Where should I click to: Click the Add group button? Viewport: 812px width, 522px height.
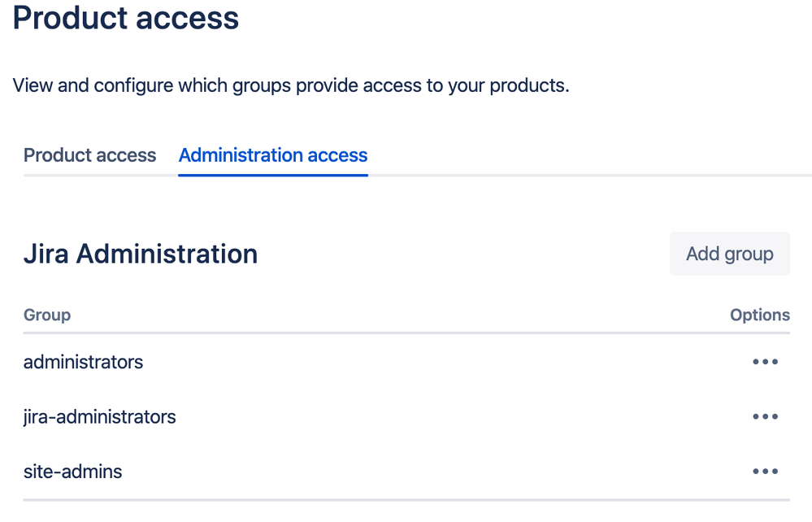click(729, 254)
